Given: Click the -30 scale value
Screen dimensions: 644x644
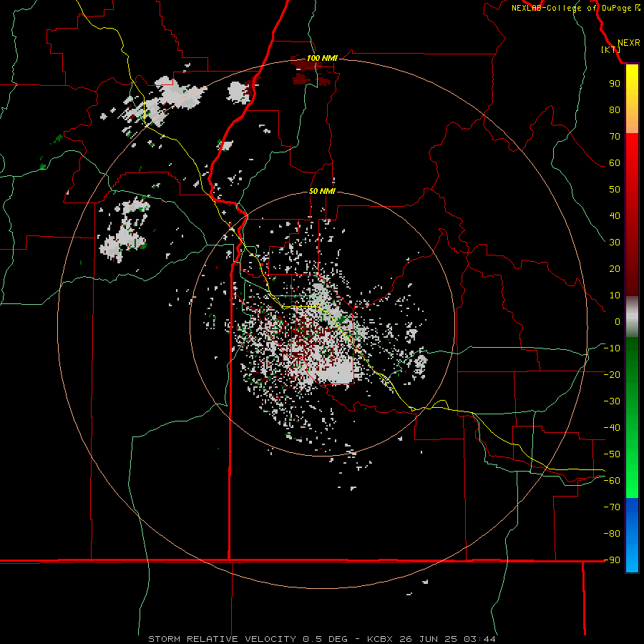Looking at the screenshot, I should (612, 401).
